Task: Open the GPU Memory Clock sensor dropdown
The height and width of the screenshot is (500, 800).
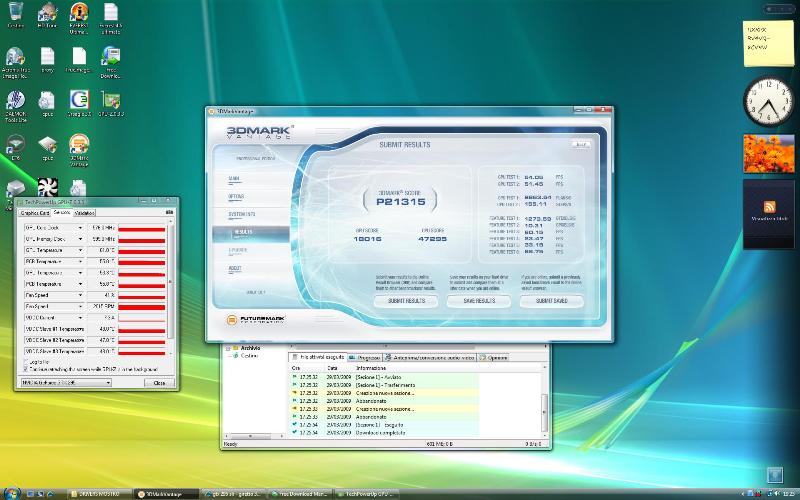Action: pyautogui.click(x=80, y=239)
